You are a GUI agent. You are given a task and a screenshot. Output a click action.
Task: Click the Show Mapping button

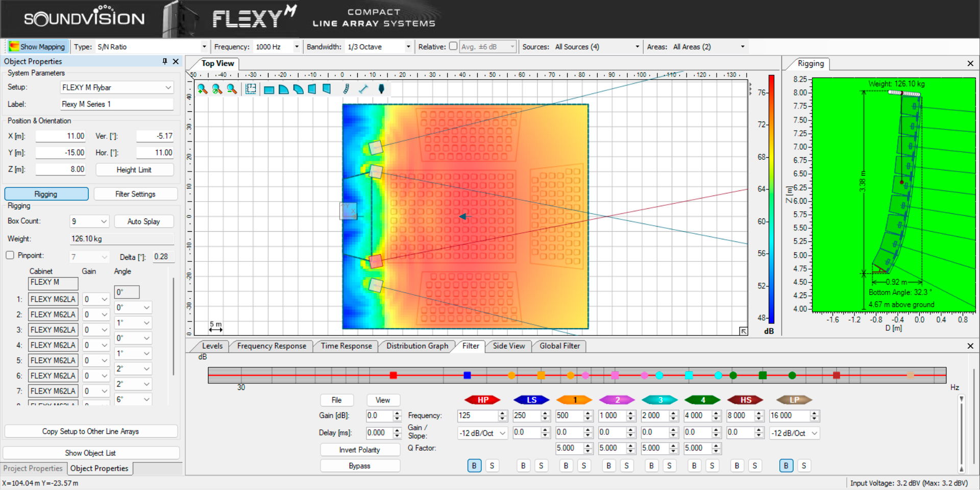[37, 46]
